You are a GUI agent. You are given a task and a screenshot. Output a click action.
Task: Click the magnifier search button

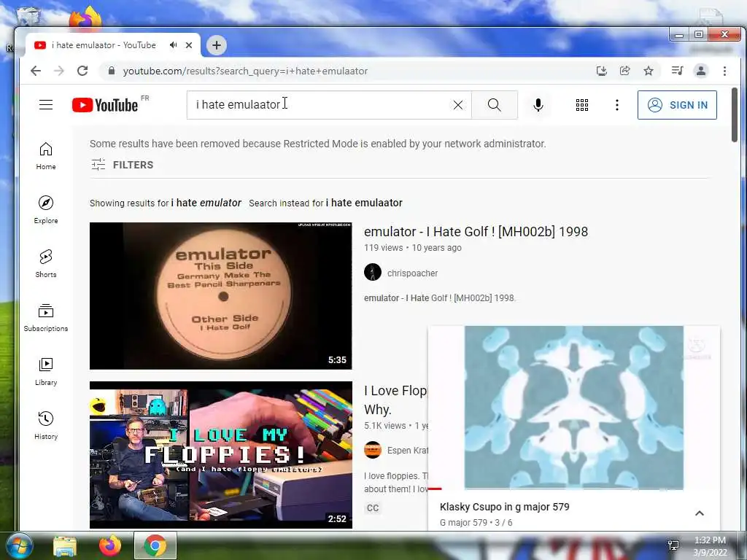click(495, 105)
